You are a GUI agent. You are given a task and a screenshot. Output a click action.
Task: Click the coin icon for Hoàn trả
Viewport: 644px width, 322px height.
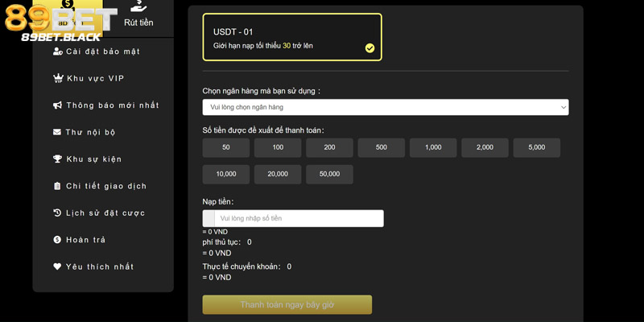pos(57,240)
